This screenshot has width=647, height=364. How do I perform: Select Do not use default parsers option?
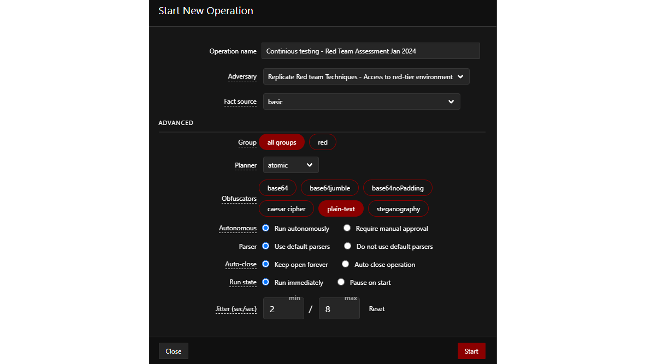click(347, 246)
